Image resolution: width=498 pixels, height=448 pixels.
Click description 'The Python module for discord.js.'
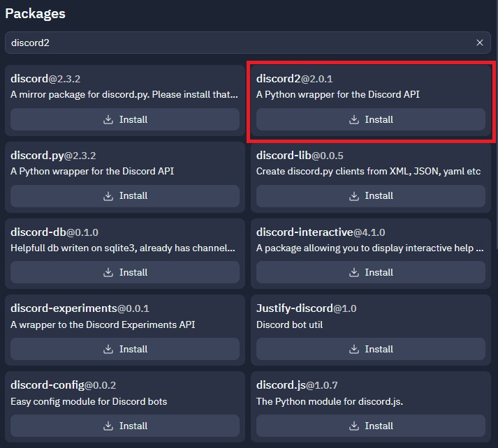pos(330,401)
